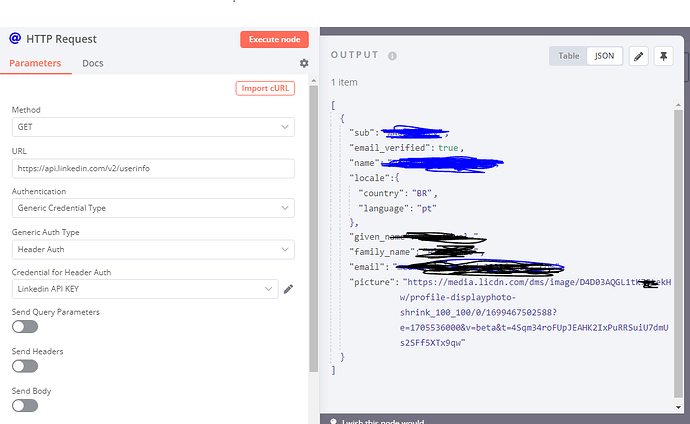The image size is (690, 424).
Task: Click the lightbulb icon in bottom bar
Action: click(334, 421)
